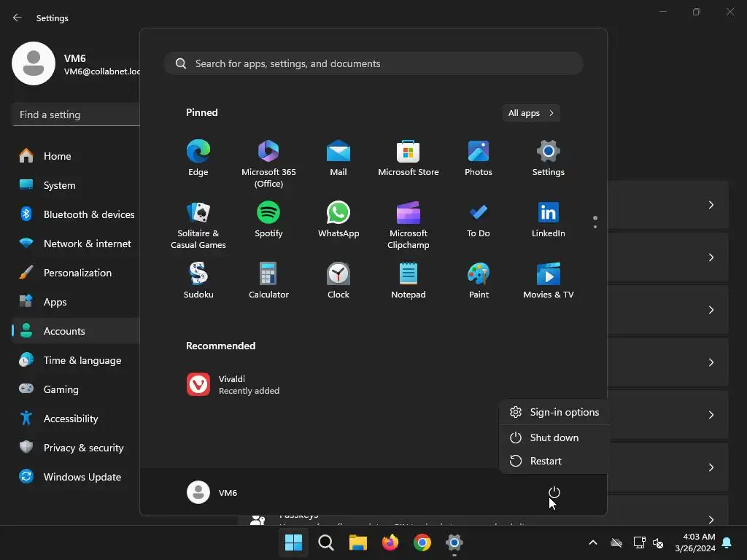Open Time & language settings

(76, 360)
